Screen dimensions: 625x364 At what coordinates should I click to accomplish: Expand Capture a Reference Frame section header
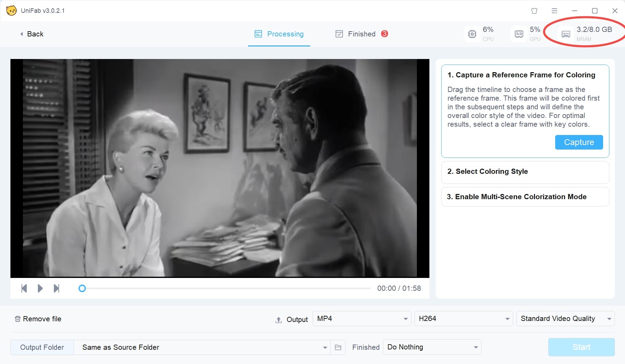tap(521, 75)
